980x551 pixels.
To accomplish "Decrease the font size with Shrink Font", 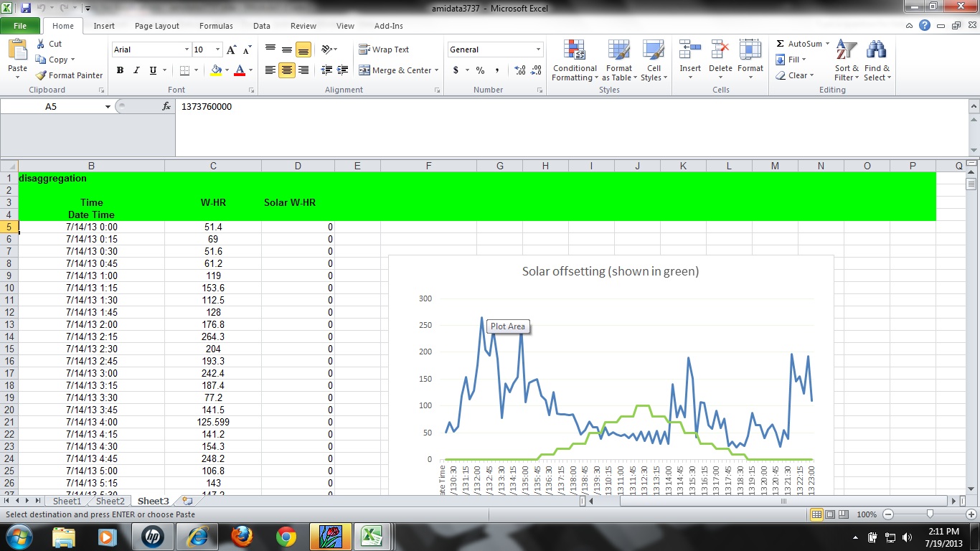I will 247,50.
